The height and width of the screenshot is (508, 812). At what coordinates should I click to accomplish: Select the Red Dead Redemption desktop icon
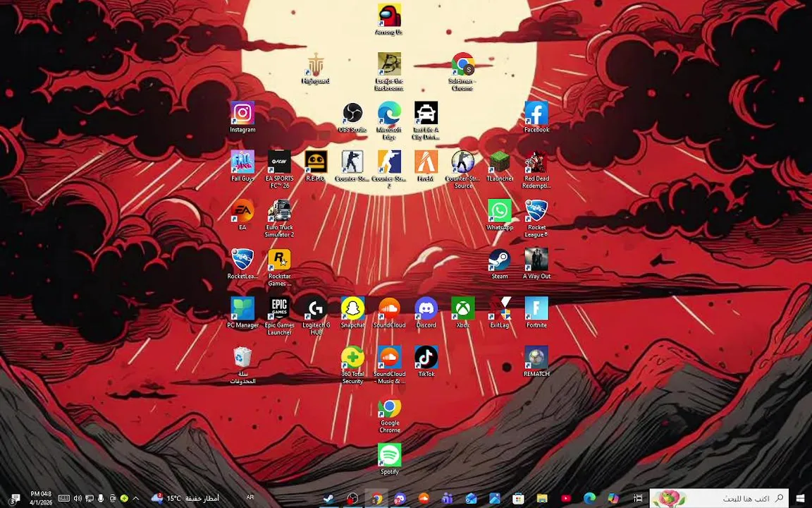[536, 169]
